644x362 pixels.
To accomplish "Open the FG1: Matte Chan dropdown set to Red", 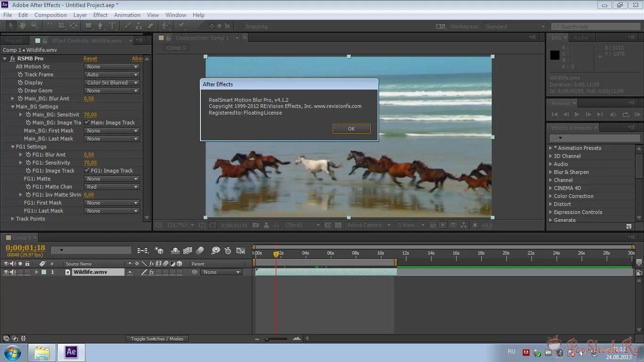I will pyautogui.click(x=112, y=187).
